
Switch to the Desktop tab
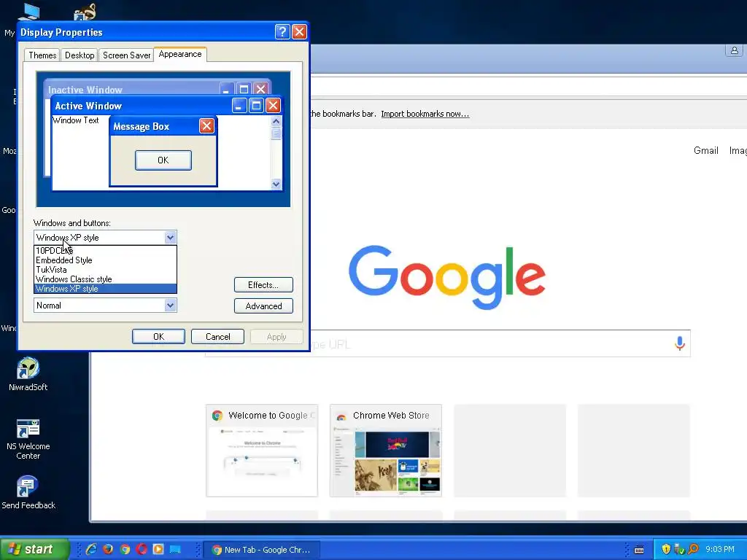tap(80, 55)
